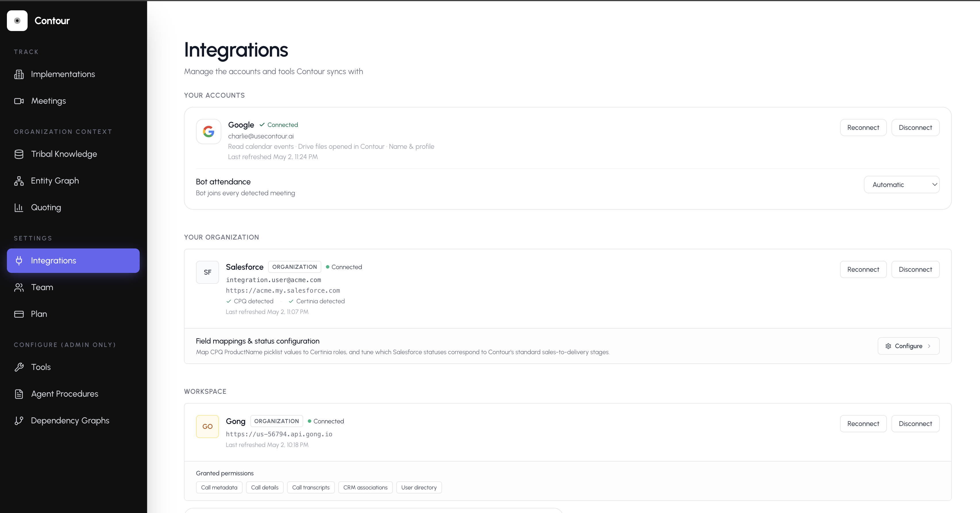This screenshot has width=980, height=513.
Task: Click the Gong ORGANIZATION badge
Action: click(276, 421)
